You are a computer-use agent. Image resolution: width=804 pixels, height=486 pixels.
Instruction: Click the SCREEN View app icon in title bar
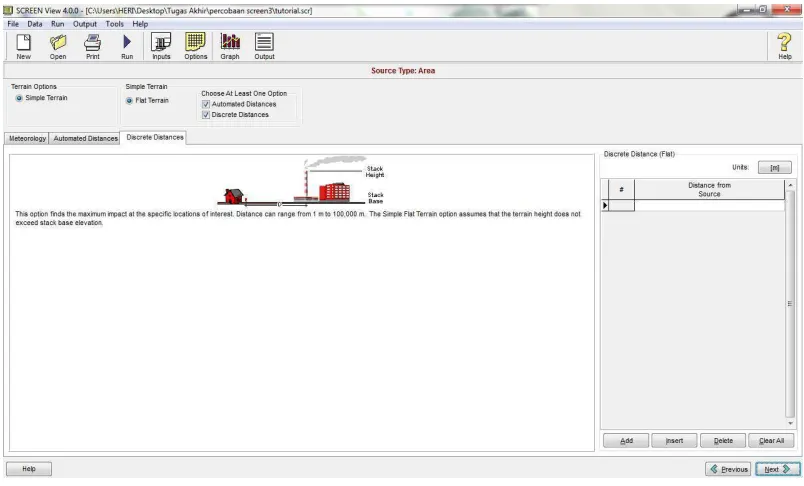coord(8,10)
